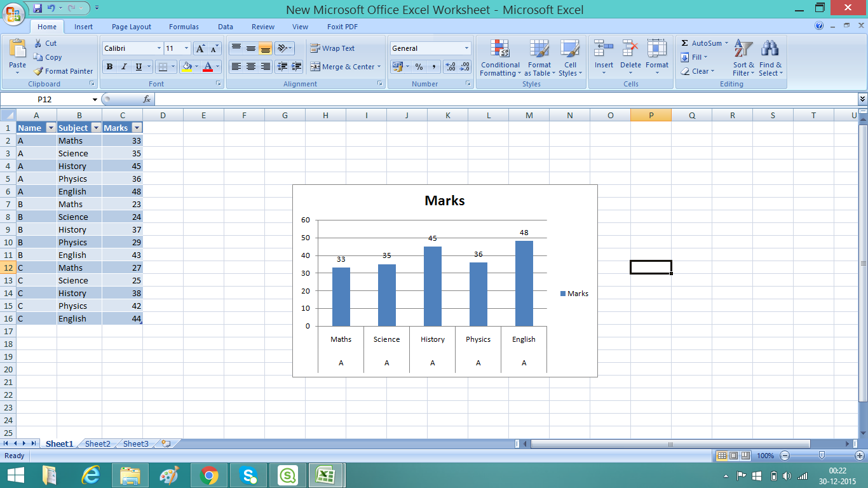Center the cell text horizontally
Screen dimensions: 868x488
click(251, 67)
